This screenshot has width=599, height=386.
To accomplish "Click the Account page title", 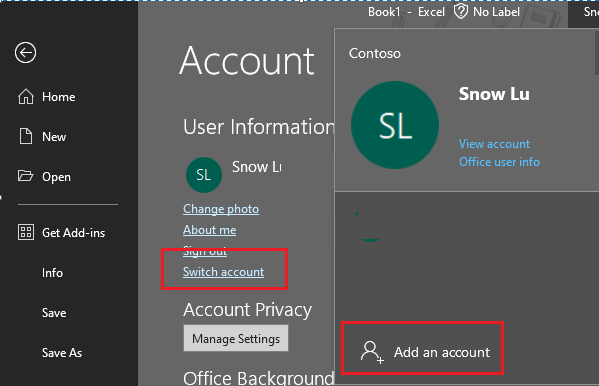I will point(247,61).
